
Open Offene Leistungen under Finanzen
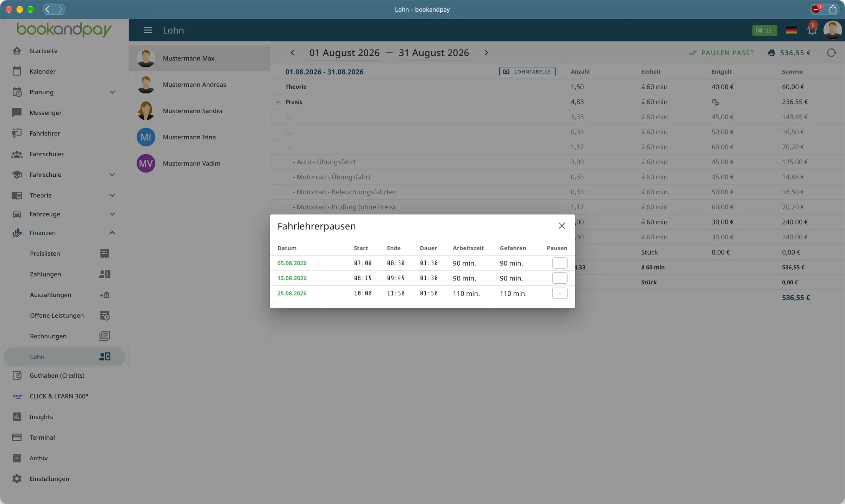(64, 316)
